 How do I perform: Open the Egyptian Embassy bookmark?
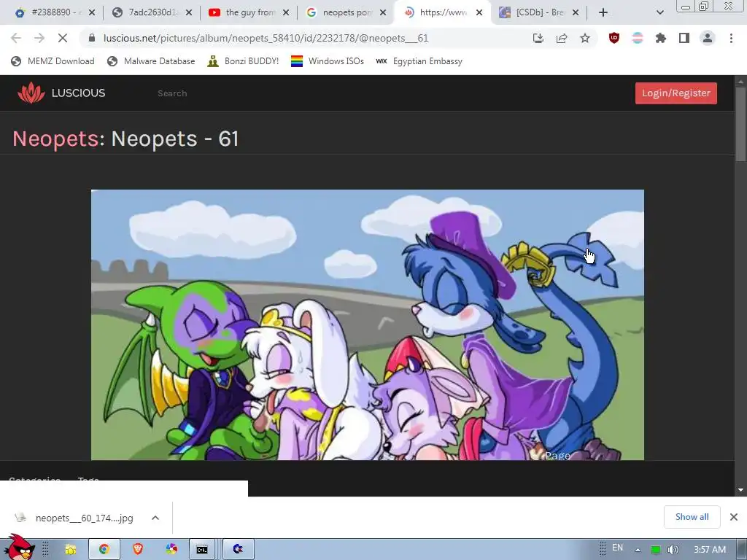click(419, 61)
